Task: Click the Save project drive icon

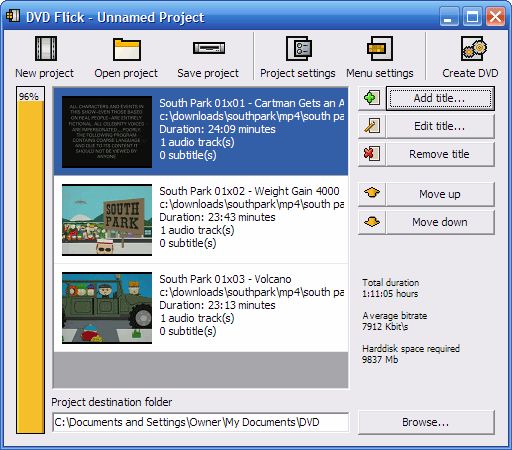Action: coord(209,48)
